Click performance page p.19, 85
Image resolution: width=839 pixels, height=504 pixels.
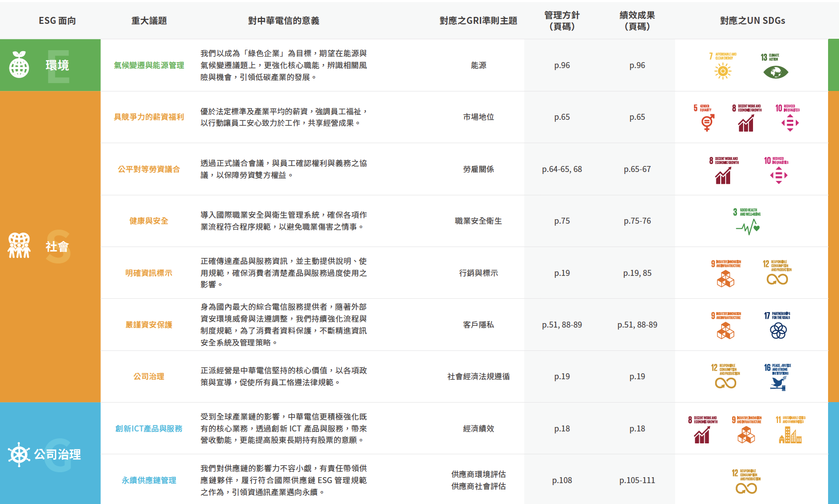tap(637, 273)
